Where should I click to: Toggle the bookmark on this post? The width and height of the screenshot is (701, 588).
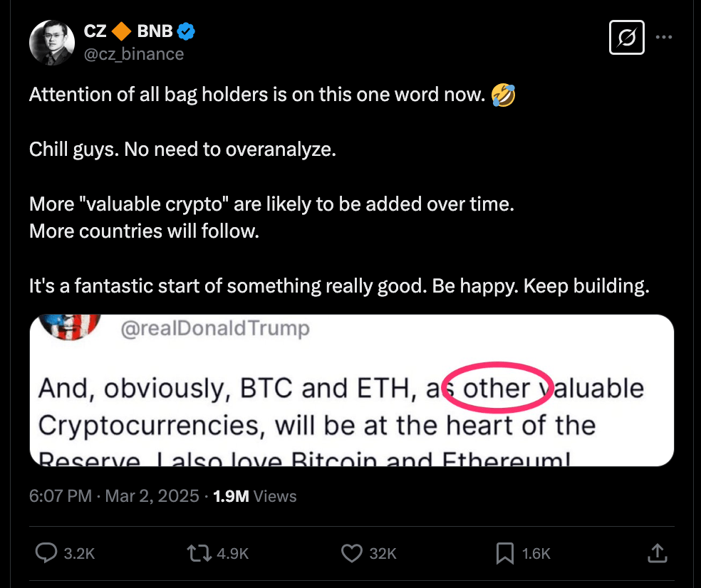click(x=505, y=552)
